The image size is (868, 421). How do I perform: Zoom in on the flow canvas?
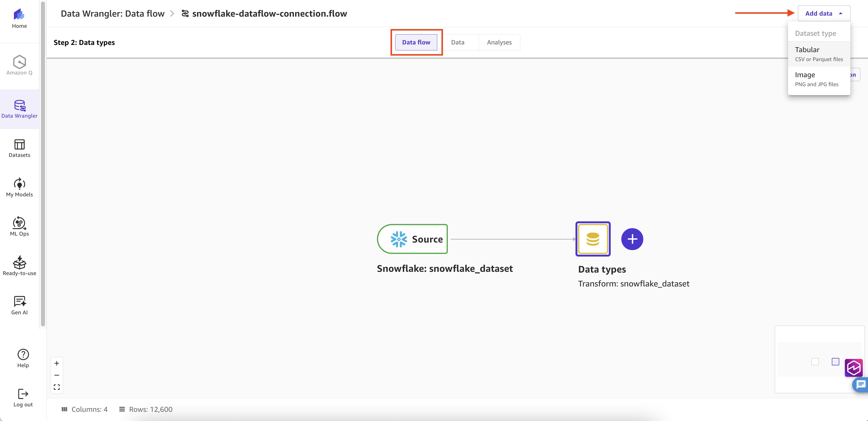pyautogui.click(x=57, y=363)
